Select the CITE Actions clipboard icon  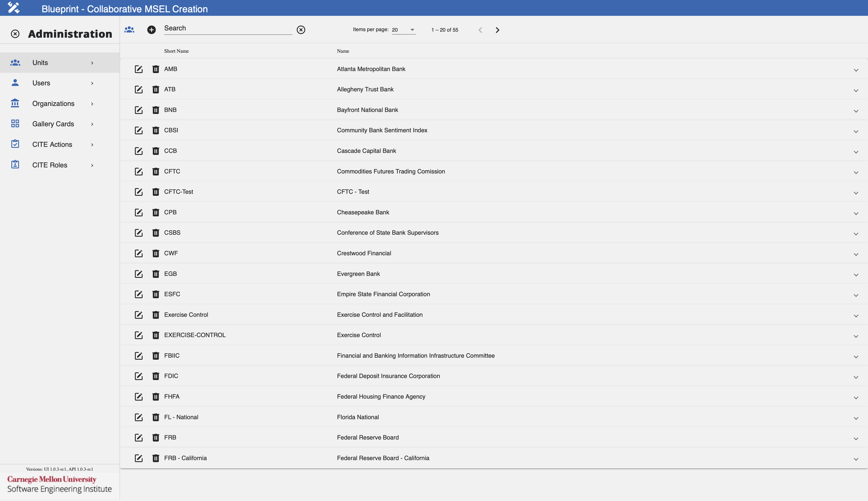(x=15, y=144)
